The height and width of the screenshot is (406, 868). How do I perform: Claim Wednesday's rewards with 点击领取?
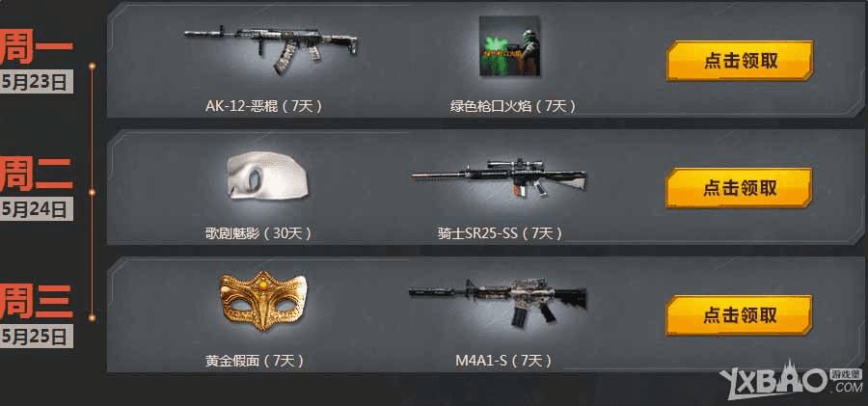[739, 315]
